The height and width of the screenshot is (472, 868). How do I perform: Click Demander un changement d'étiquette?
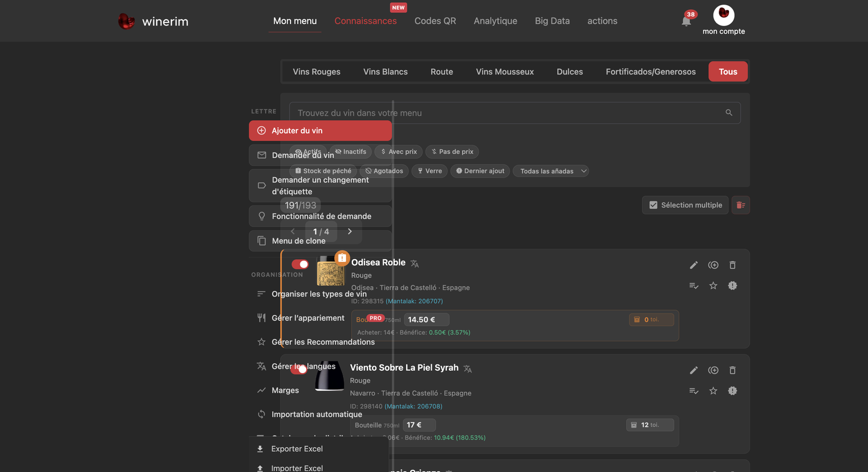click(321, 186)
